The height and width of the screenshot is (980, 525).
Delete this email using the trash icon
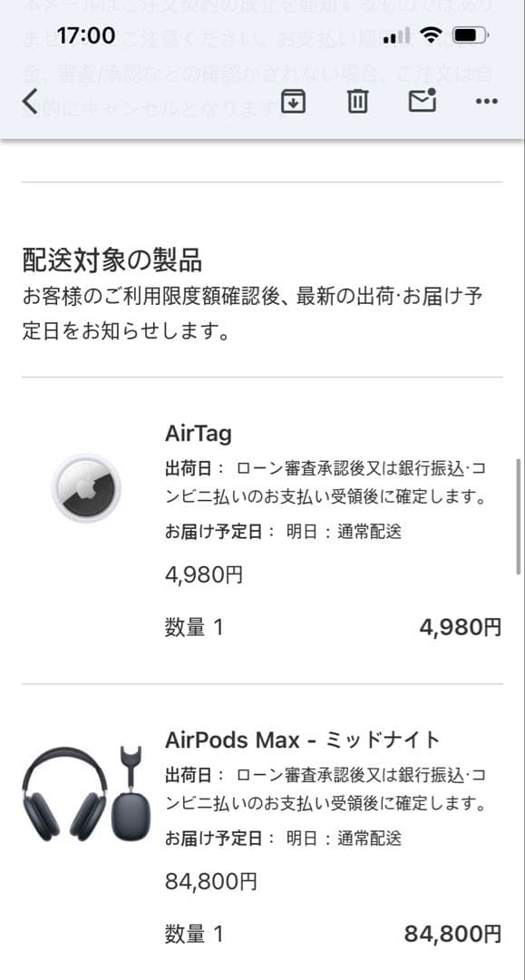tap(357, 102)
